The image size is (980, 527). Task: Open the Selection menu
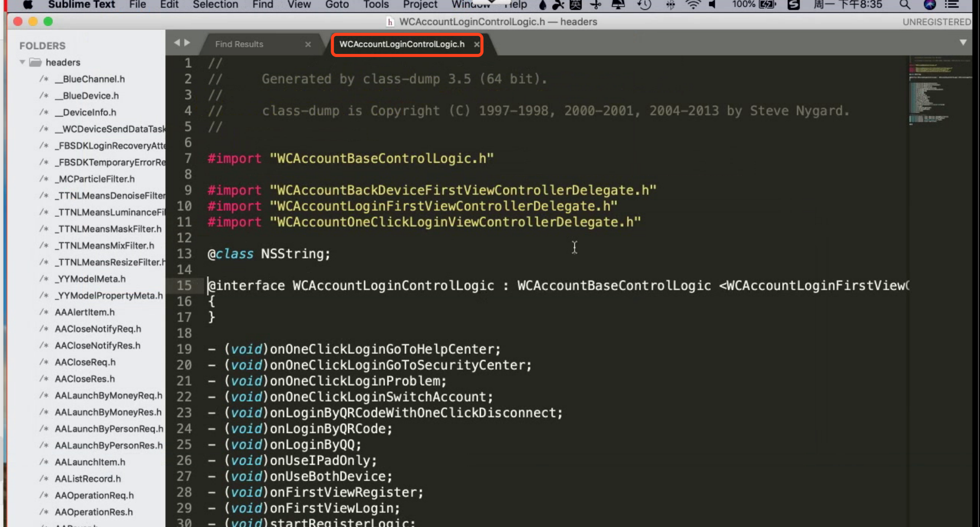coord(215,5)
